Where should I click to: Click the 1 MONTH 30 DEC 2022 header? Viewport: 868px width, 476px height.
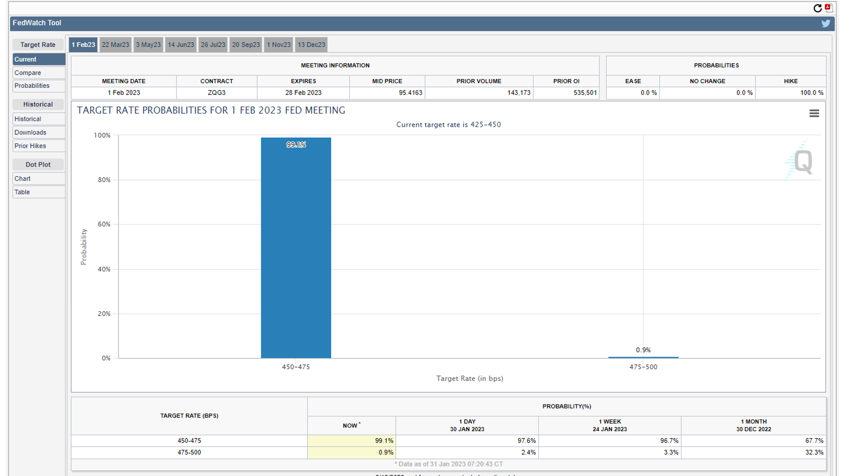(x=753, y=425)
